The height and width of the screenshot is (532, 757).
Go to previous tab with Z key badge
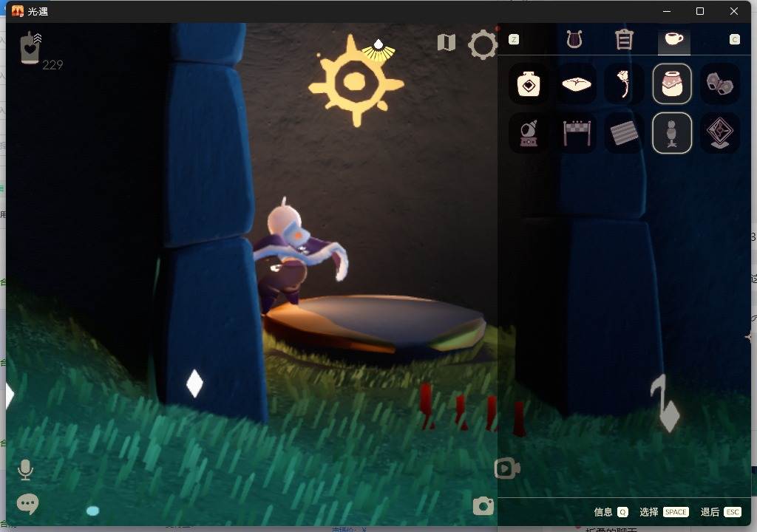pos(514,40)
